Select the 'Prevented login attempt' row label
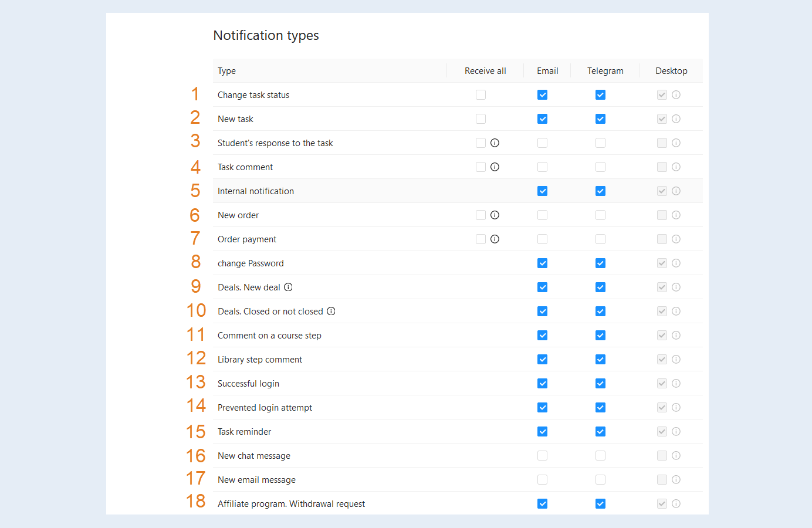 coord(265,408)
